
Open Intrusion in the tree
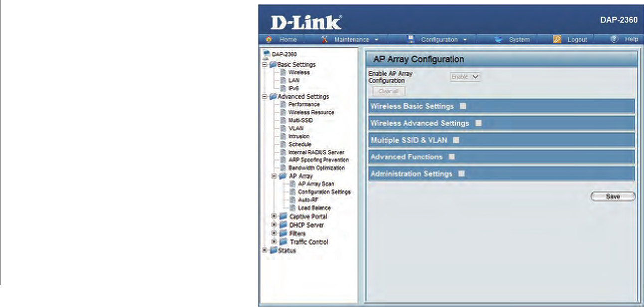[299, 136]
